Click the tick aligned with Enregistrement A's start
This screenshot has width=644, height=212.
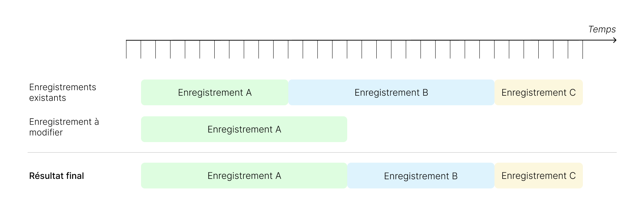click(x=141, y=49)
